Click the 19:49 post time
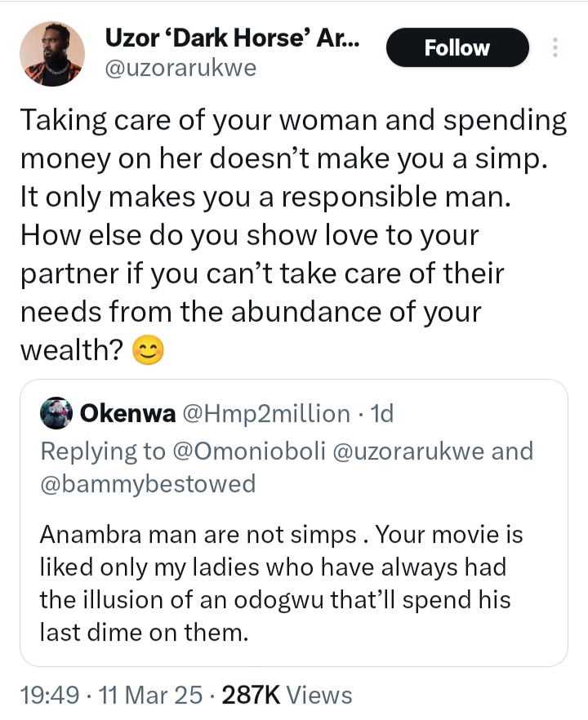This screenshot has height=720, width=588. click(x=49, y=695)
